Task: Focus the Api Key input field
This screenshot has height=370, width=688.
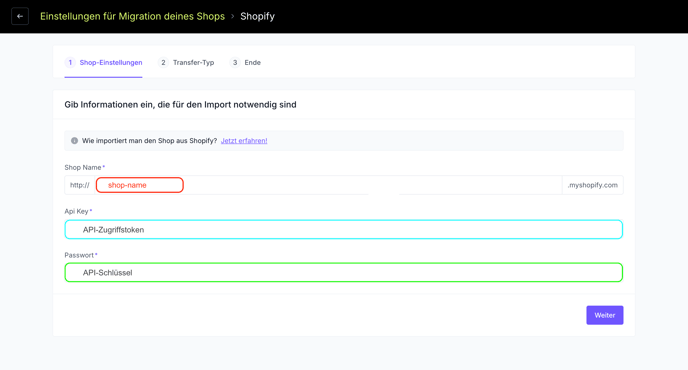Action: click(x=344, y=230)
